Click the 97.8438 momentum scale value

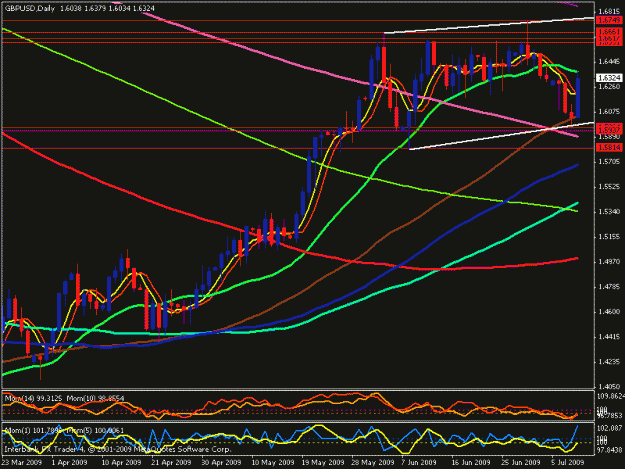click(x=610, y=450)
